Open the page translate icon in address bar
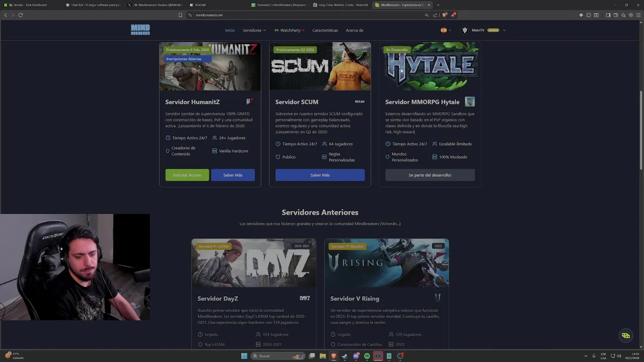Image resolution: width=644 pixels, height=362 pixels. [427, 15]
